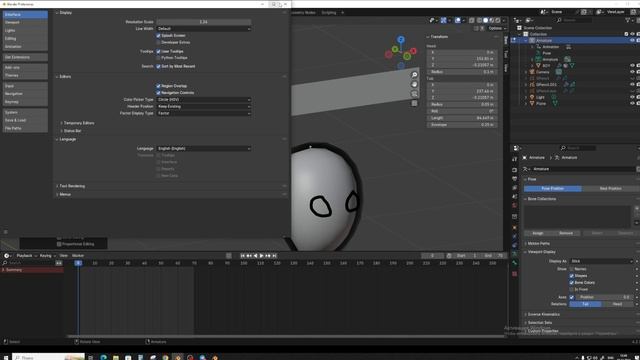Screen dimensions: 640x360
Task: Open the Viewport preferences tab
Action: 25,22
